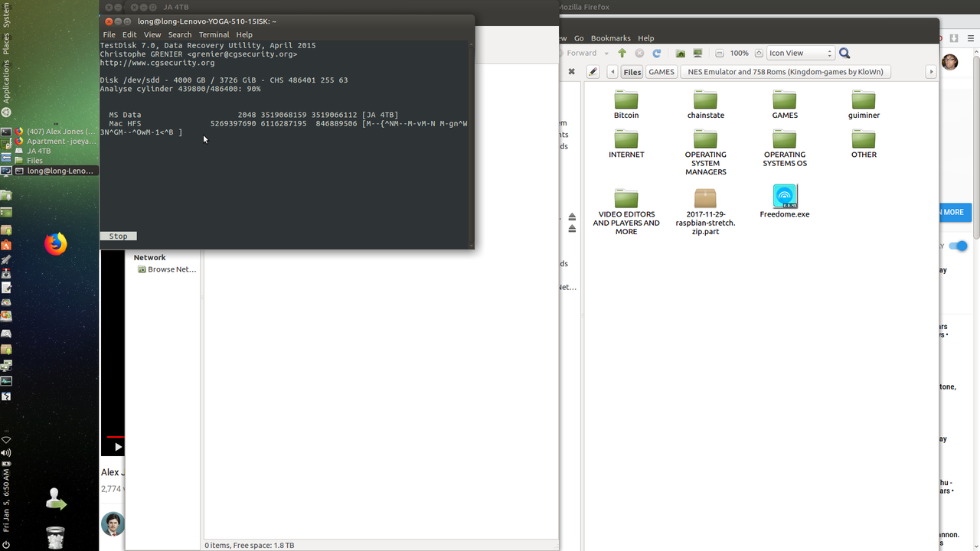Open the Icon View mode dropdown

[801, 53]
